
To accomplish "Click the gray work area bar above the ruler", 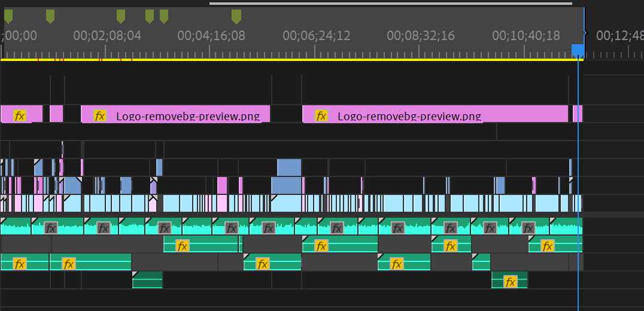I will click(391, 4).
